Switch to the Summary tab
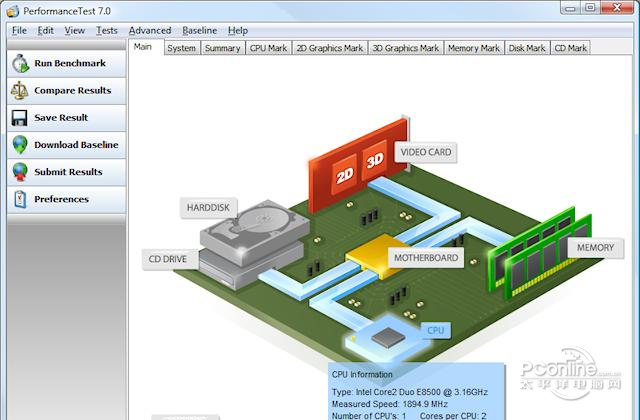Screen dimensions: 640x420 [223, 48]
